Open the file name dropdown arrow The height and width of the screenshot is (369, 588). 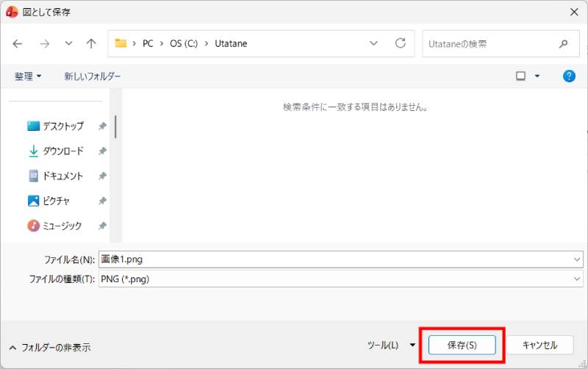click(x=577, y=259)
